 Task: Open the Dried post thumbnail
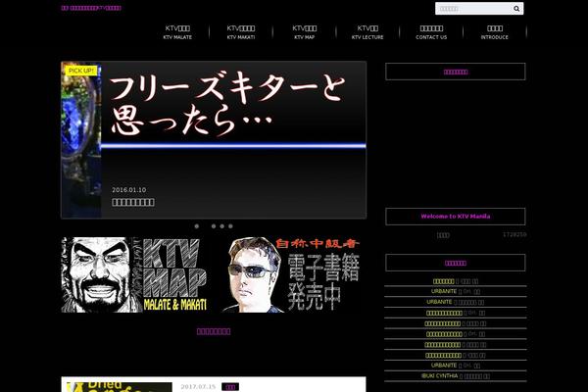120,387
